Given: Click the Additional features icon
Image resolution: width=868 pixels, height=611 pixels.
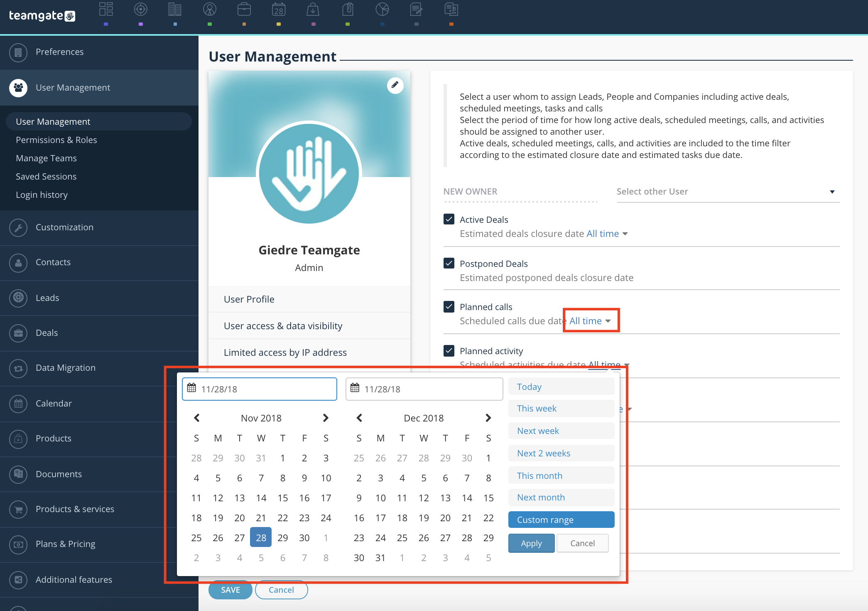Looking at the screenshot, I should tap(18, 580).
